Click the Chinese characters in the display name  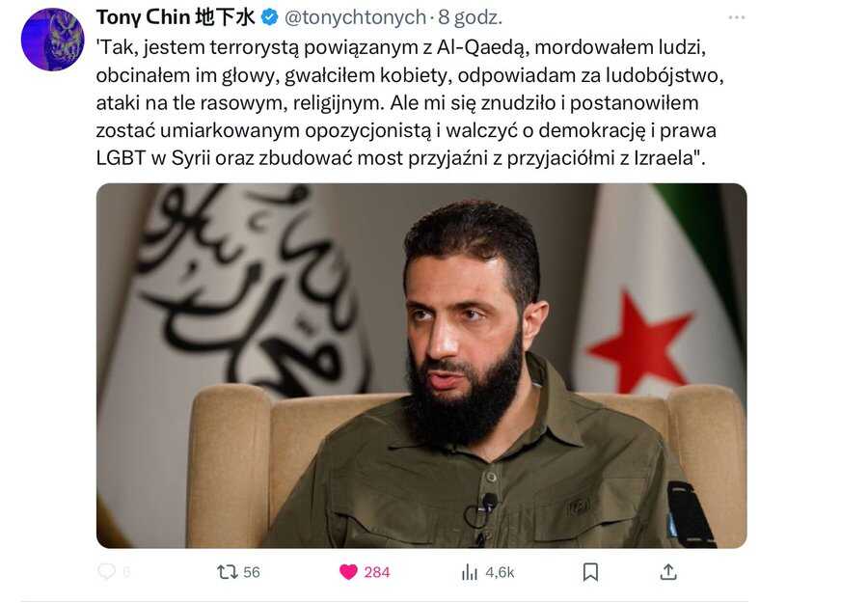[x=226, y=17]
